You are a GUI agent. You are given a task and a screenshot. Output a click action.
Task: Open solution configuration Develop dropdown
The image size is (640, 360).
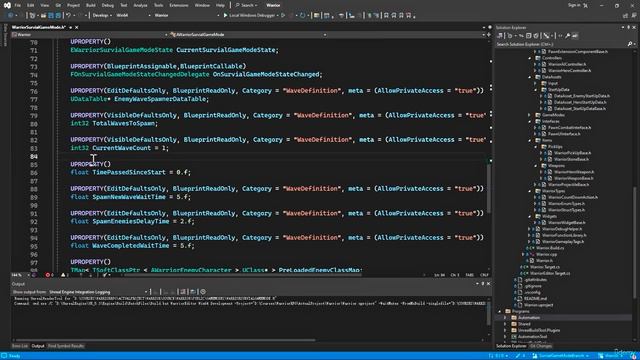[x=102, y=15]
